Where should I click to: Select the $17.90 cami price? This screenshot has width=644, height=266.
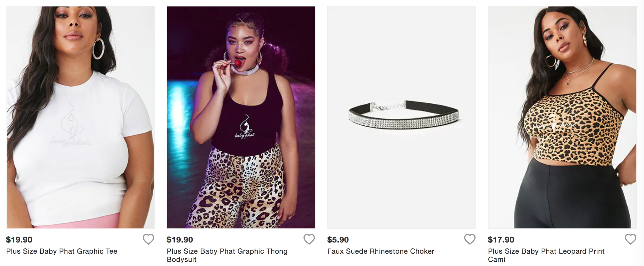[x=501, y=240]
